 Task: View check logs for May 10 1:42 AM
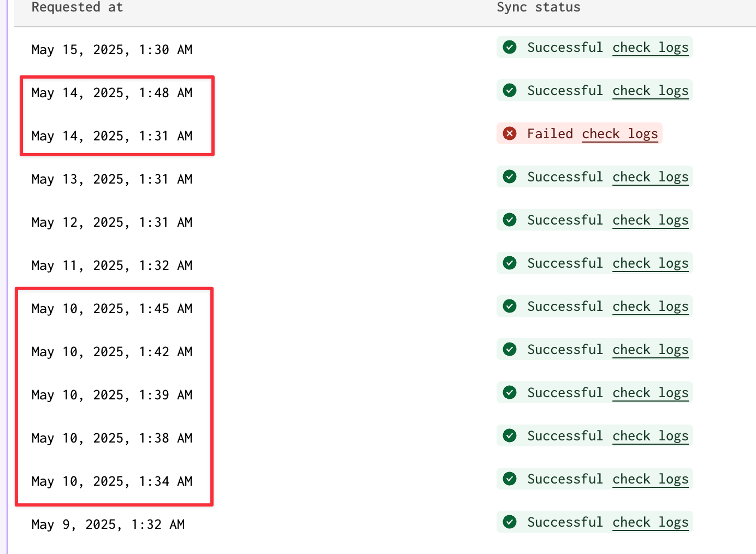tap(650, 350)
